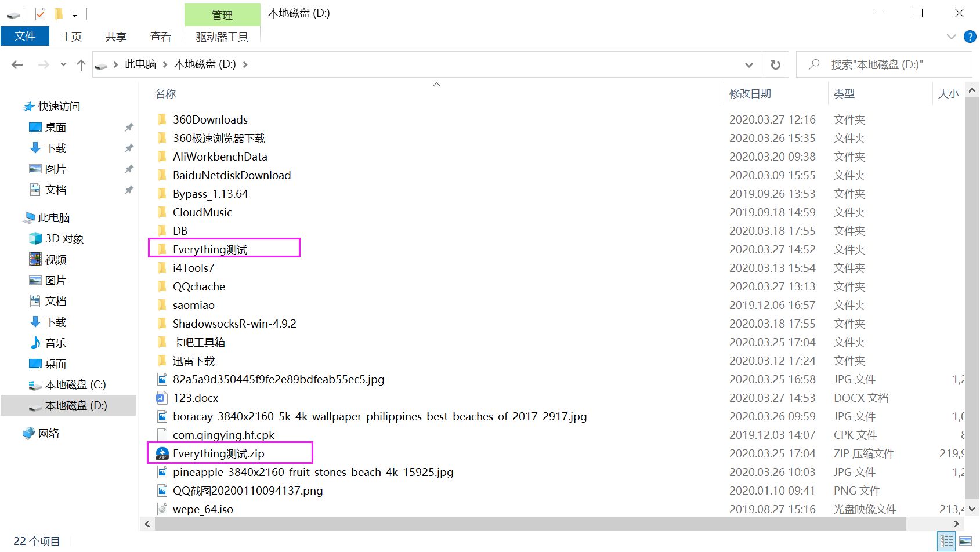
Task: Select 此电脑 in the navigation pane
Action: [x=54, y=218]
